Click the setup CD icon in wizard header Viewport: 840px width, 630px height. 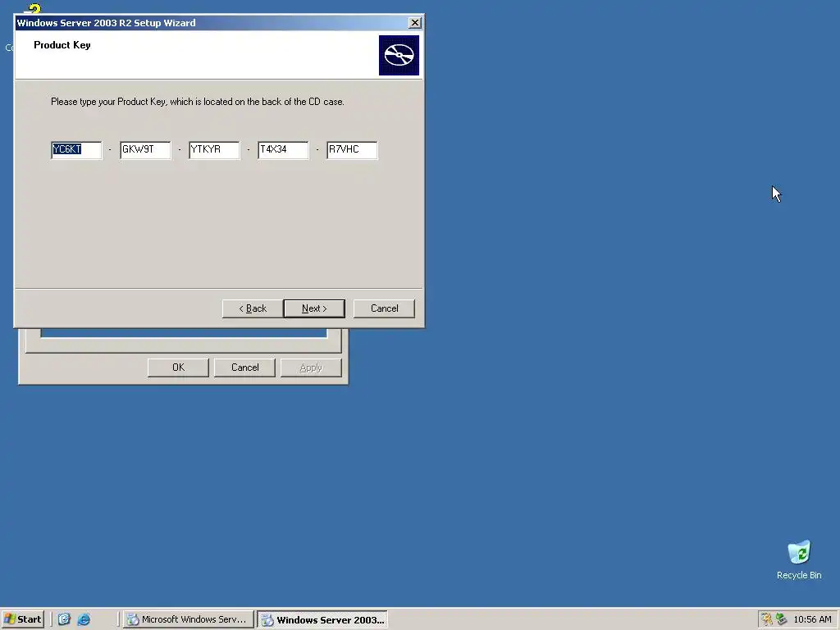pyautogui.click(x=399, y=55)
